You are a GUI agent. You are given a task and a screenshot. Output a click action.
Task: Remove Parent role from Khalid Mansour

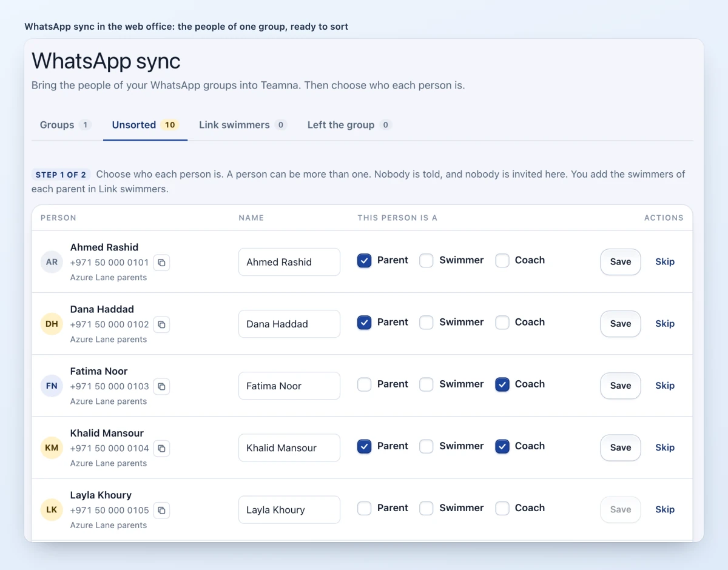click(x=364, y=446)
